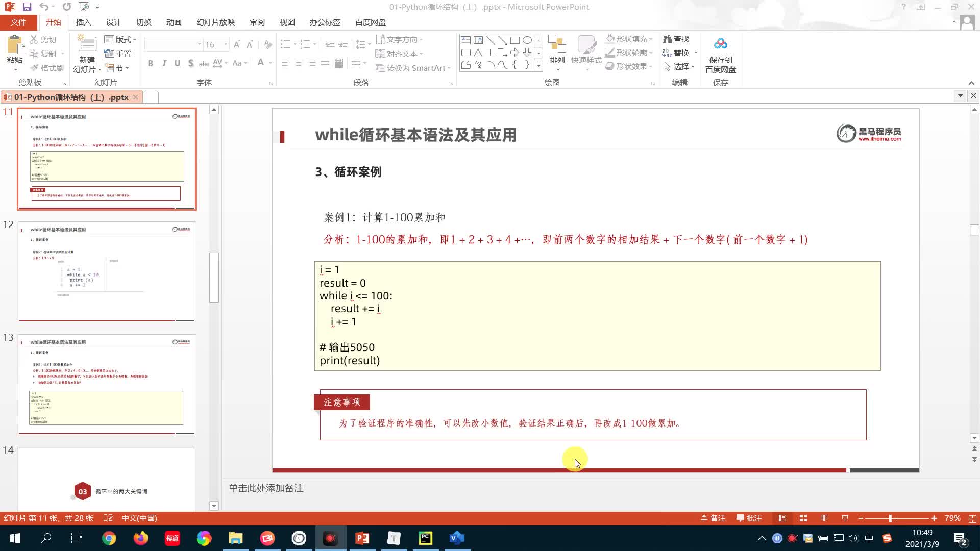
Task: Expand the shapes gallery More arrow
Action: pos(538,65)
